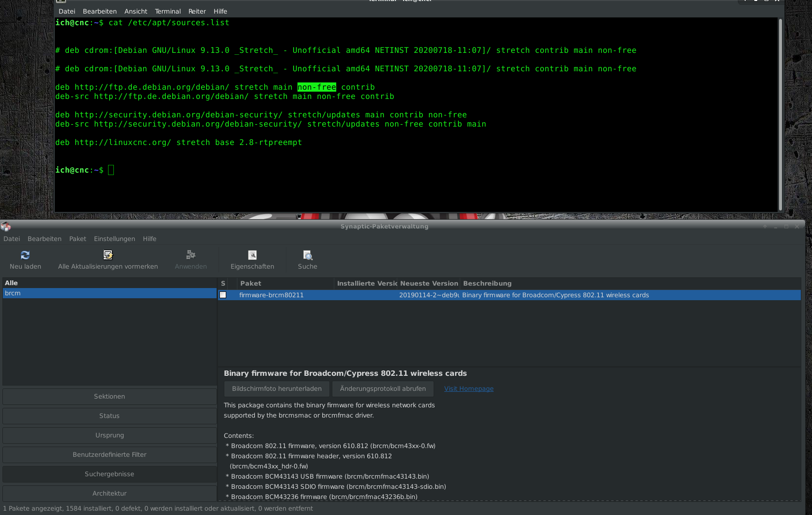Open Synaptic Hilfe menu
The width and height of the screenshot is (812, 515).
click(150, 239)
